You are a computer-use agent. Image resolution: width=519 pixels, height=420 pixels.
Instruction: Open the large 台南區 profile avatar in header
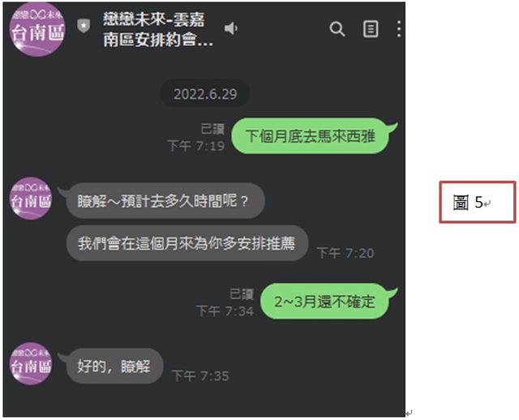37,30
